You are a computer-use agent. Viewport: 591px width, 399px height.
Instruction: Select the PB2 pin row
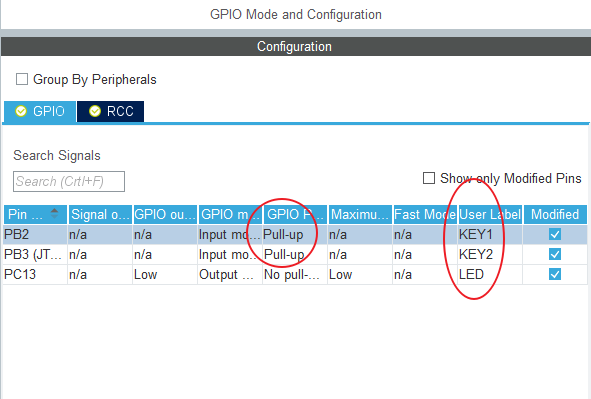pyautogui.click(x=295, y=234)
